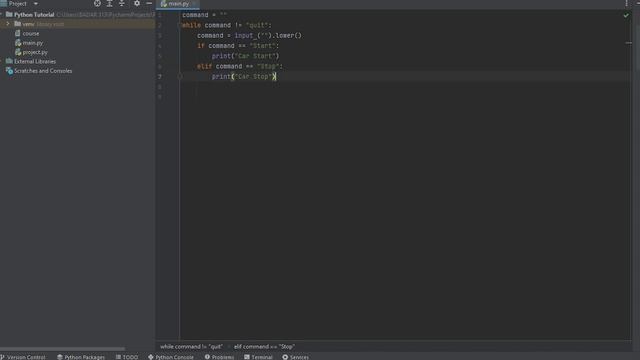Click line number 7 in the gutter
The width and height of the screenshot is (640, 360).
[160, 76]
